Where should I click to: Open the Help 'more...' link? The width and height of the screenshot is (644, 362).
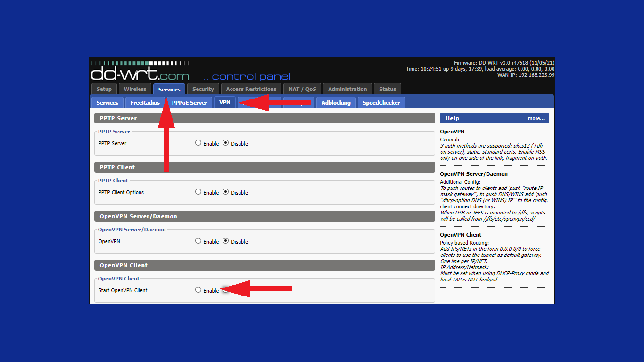click(536, 118)
